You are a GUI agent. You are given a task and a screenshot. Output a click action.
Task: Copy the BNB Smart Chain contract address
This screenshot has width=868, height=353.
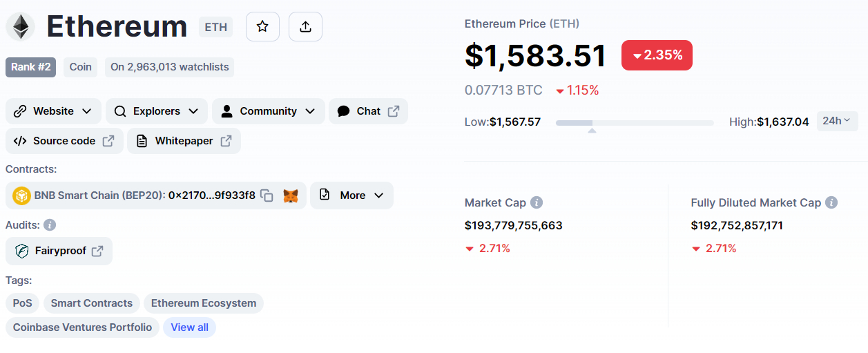(x=267, y=195)
